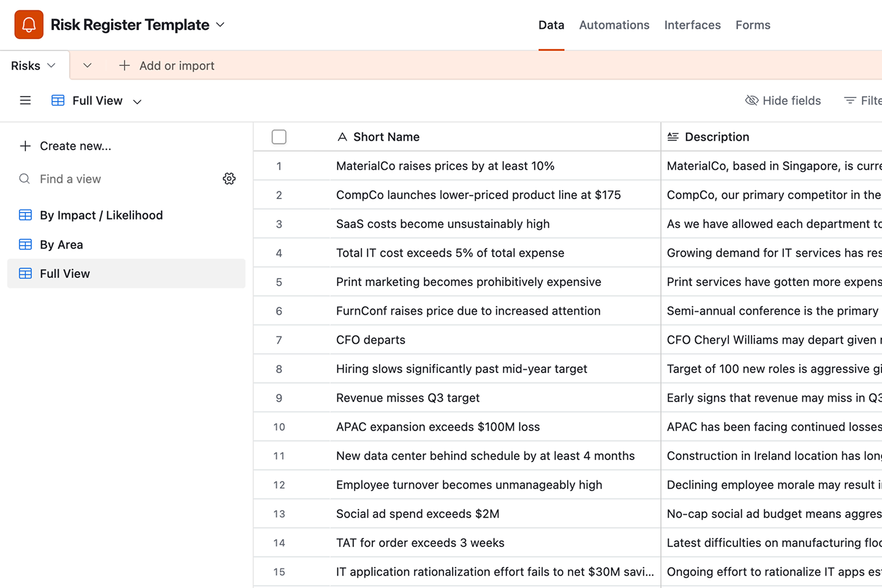Screen dimensions: 882x588
Task: Click 'APAC expansion exceeds $100M loss' cell
Action: 495,427
